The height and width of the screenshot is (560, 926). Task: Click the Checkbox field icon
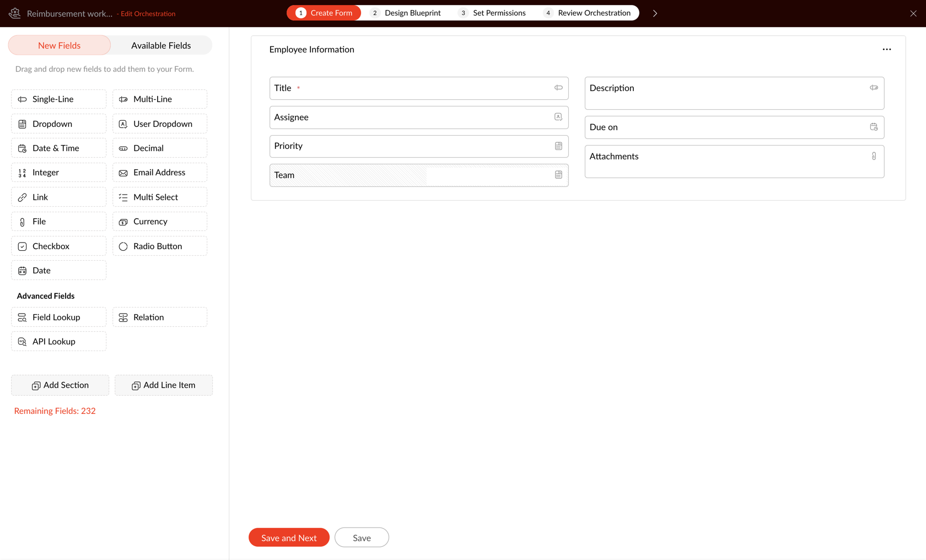[x=22, y=246]
